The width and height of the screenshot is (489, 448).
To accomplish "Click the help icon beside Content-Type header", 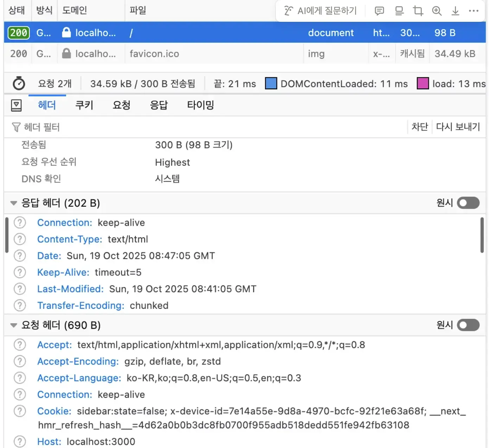I will (x=20, y=239).
